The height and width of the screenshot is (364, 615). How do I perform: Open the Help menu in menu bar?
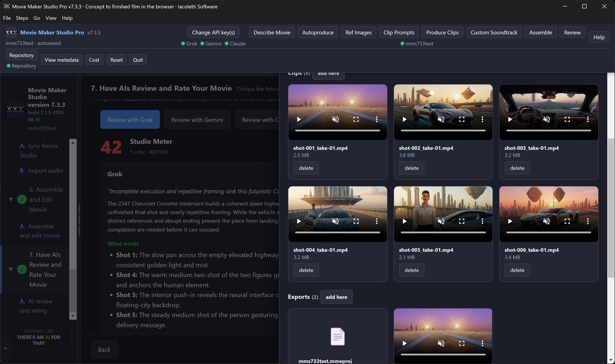pyautogui.click(x=67, y=18)
